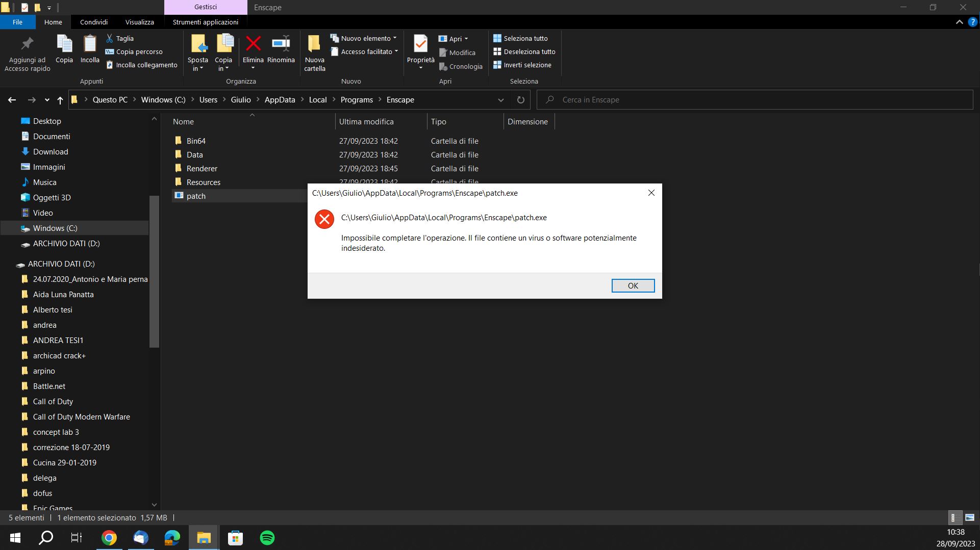Select the Bin64 folder

pyautogui.click(x=196, y=141)
